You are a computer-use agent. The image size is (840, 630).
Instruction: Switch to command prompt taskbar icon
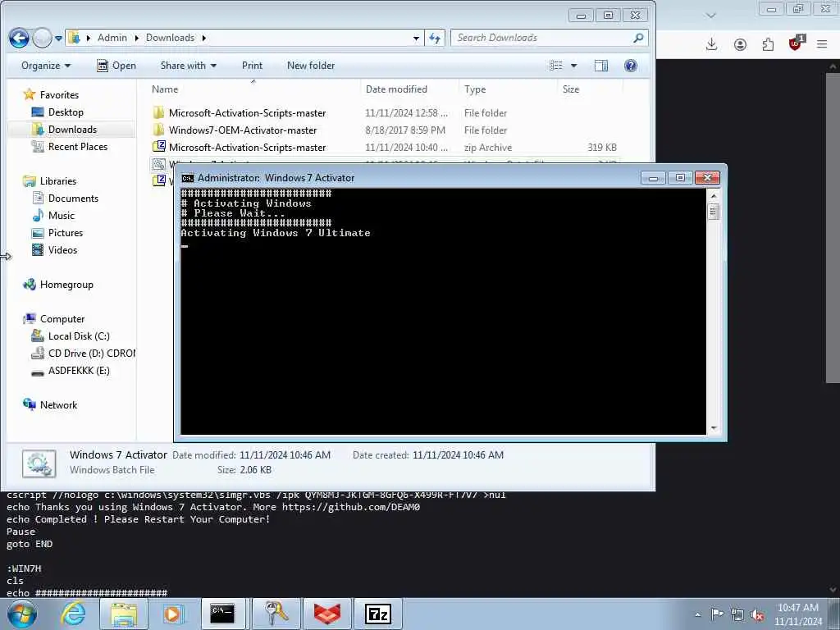click(222, 614)
